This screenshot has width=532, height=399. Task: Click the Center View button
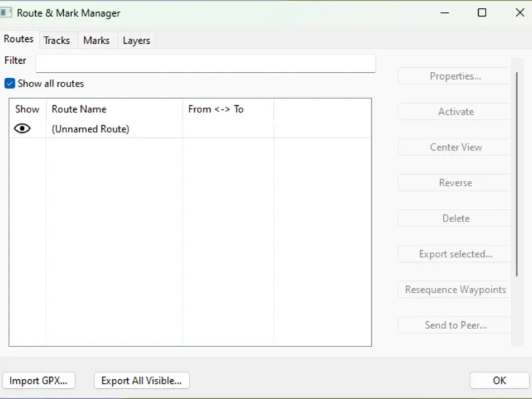[x=455, y=147]
